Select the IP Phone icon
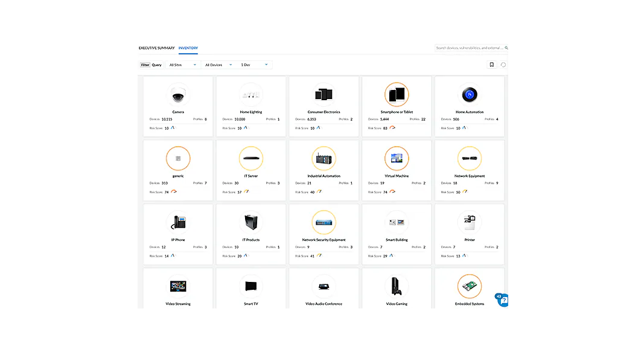Viewport: 644px width, 358px height. 178,222
